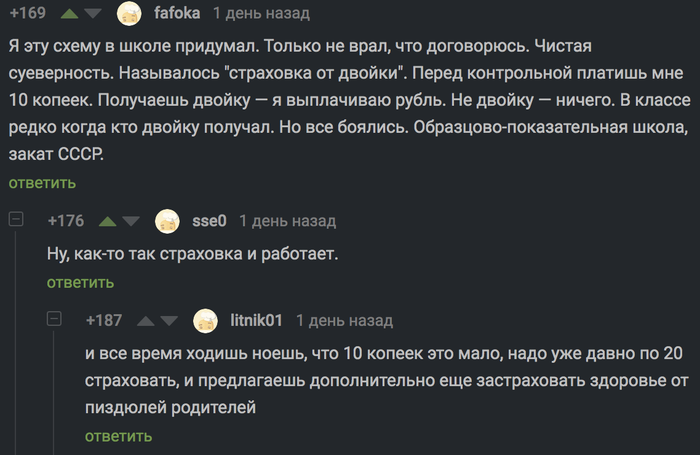Open fafoka's avatar
This screenshot has width=700, height=455.
click(129, 14)
